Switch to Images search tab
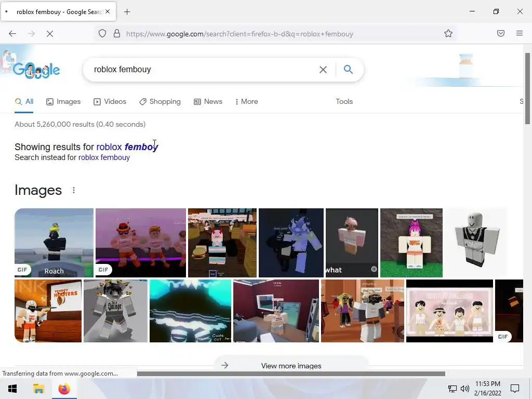 [63, 101]
